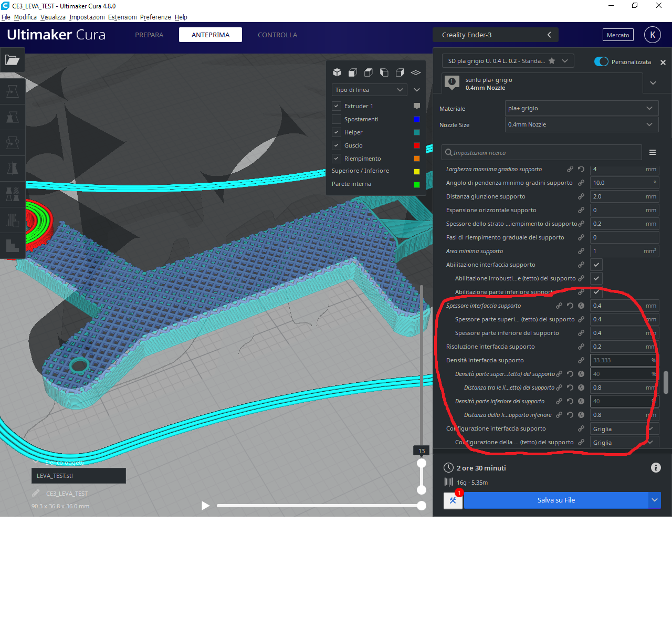
Task: Click the flat diamond icon after view cubes
Action: click(x=416, y=72)
